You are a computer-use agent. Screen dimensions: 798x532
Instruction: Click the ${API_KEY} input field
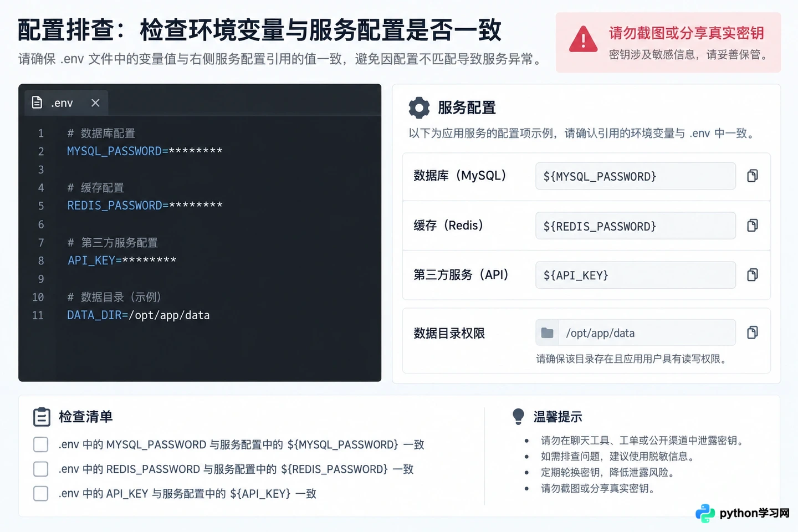pos(636,275)
